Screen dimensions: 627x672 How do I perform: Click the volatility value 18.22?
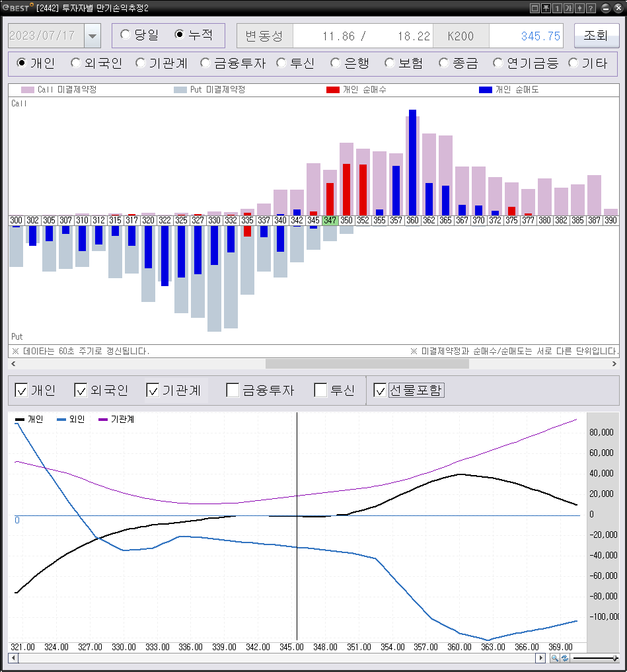[x=414, y=36]
